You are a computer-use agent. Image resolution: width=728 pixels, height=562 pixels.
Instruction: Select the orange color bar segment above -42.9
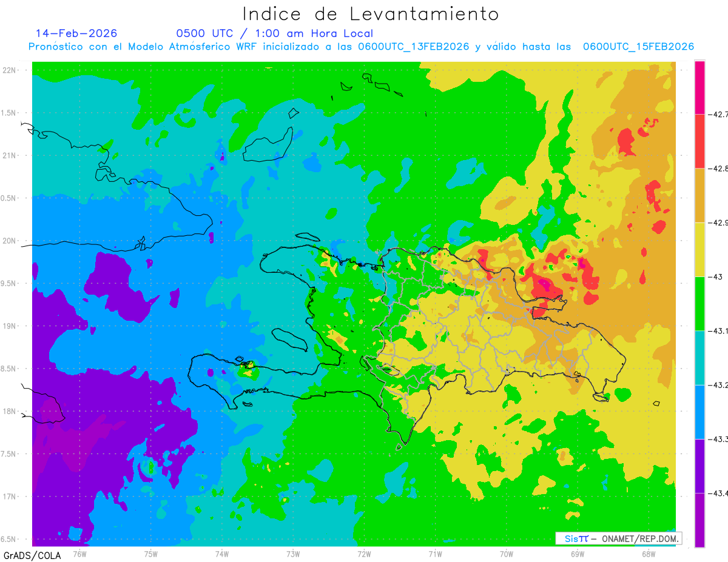coord(699,195)
